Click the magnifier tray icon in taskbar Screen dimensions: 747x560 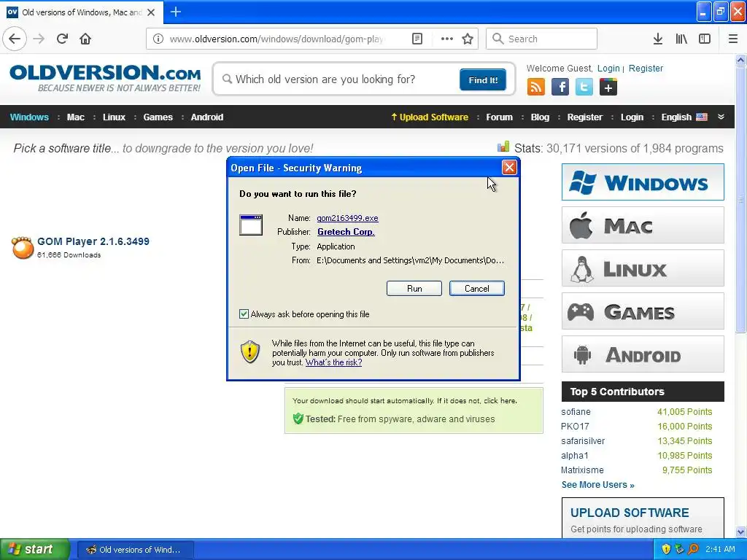(693, 549)
